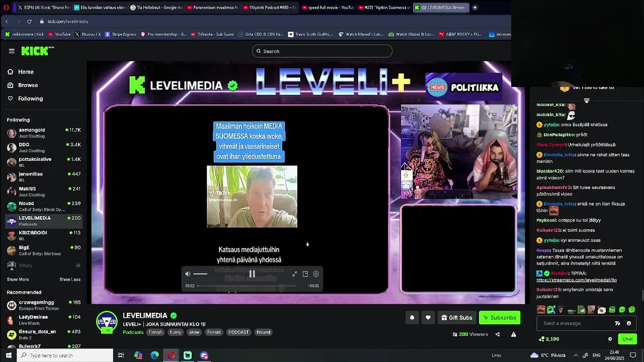Open the Windows notification center
The height and width of the screenshot is (362, 644).
pos(633,355)
